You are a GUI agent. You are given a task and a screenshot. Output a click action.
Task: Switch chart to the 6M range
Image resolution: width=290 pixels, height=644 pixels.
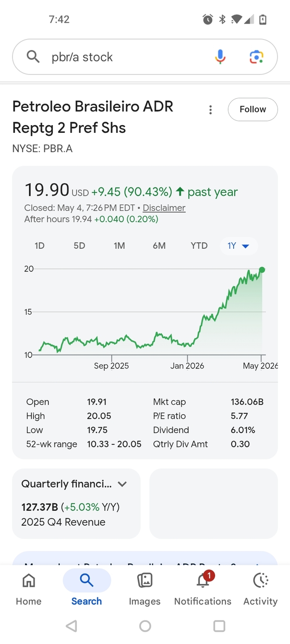point(159,246)
